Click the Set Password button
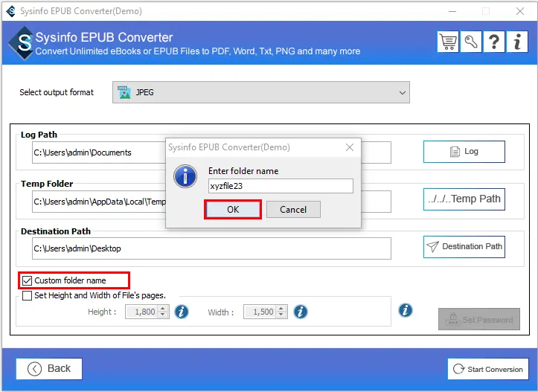 click(479, 319)
